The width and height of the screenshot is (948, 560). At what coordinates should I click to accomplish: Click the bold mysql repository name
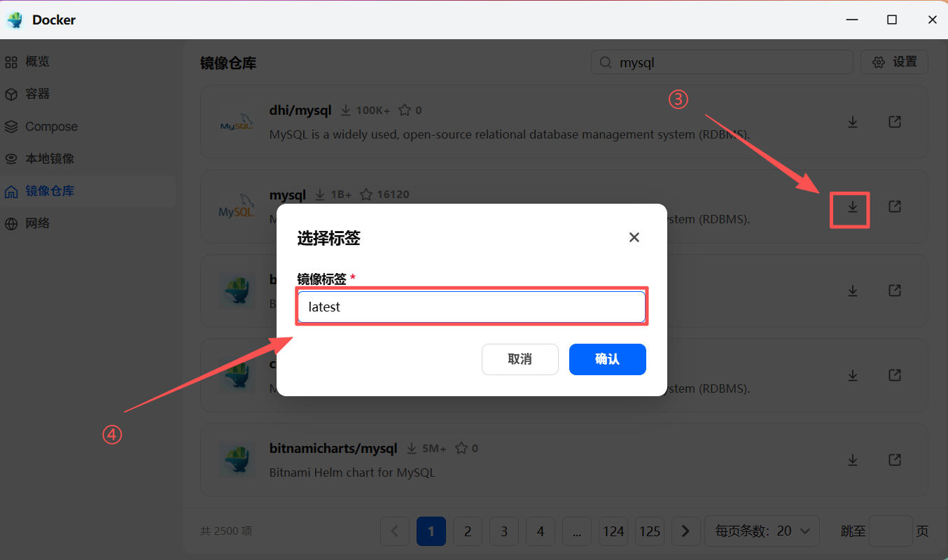tap(288, 194)
